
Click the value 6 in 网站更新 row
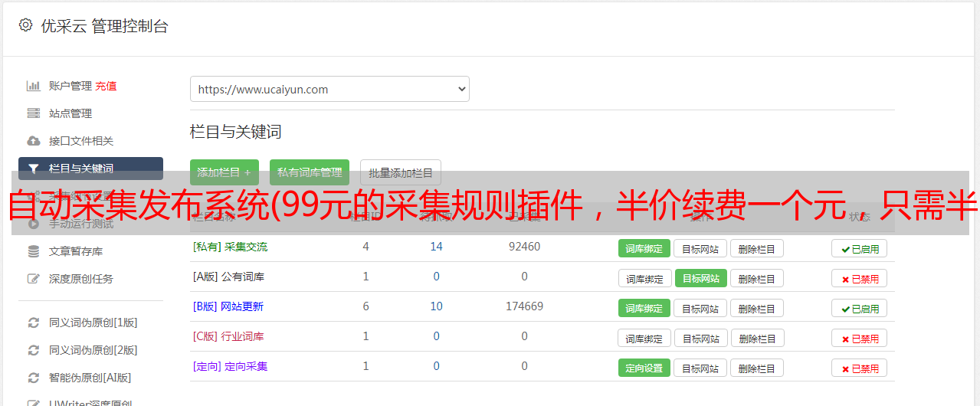click(365, 306)
